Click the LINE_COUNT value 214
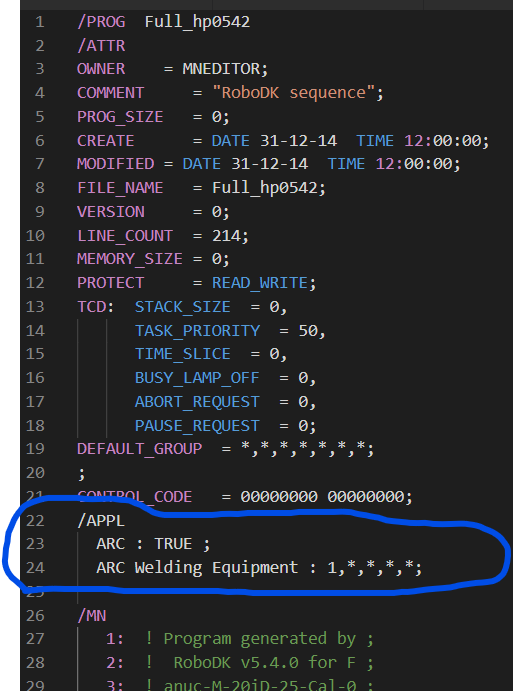Viewport: 513px width, 691px height. pyautogui.click(x=226, y=236)
